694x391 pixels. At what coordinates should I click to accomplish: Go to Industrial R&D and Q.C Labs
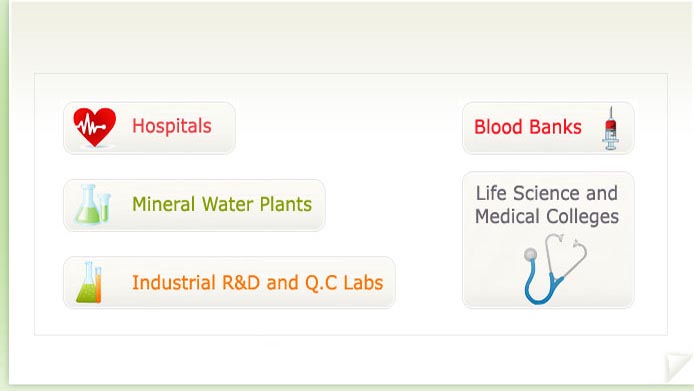[229, 283]
